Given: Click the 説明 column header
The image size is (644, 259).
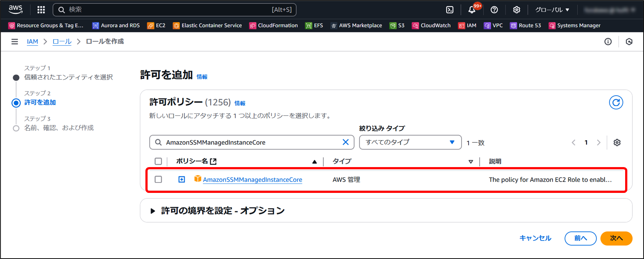Looking at the screenshot, I should tap(495, 161).
